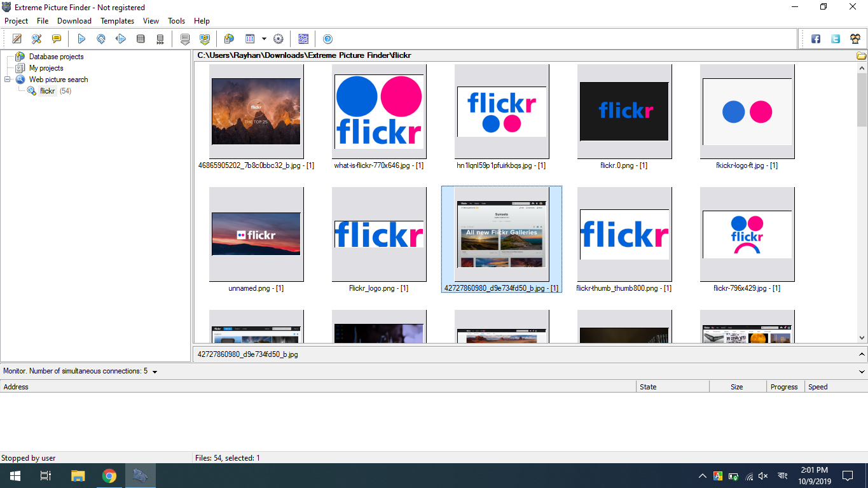Open the Help menu
Image resolution: width=868 pixels, height=488 pixels.
pyautogui.click(x=202, y=21)
